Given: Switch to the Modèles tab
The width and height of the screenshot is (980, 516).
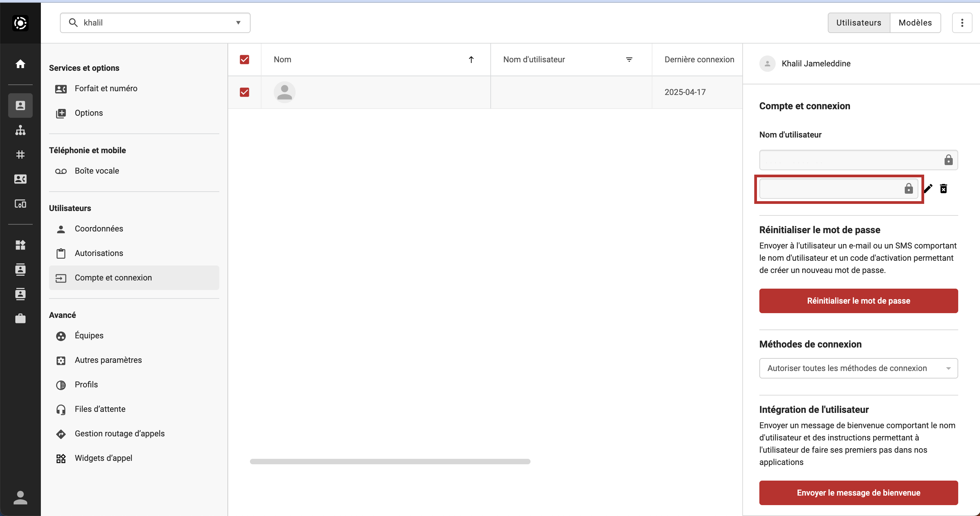Looking at the screenshot, I should click(x=915, y=23).
